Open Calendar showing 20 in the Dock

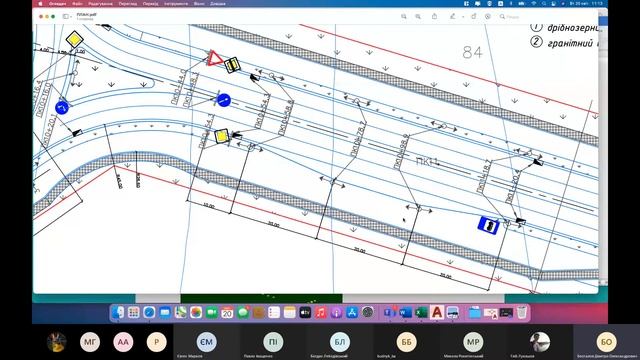point(227,313)
